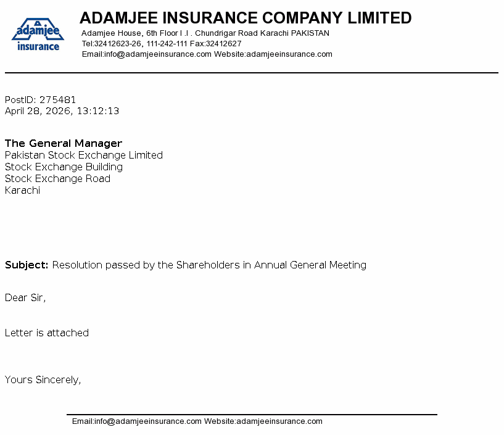Click the Karachi address line
This screenshot has height=435, width=504.
(22, 190)
